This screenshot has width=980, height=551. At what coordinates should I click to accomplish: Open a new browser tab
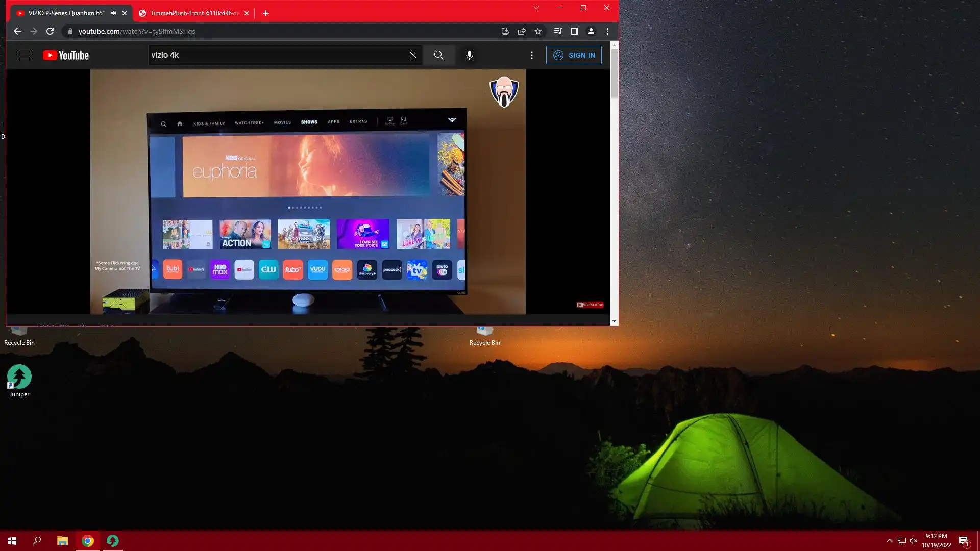pos(266,13)
